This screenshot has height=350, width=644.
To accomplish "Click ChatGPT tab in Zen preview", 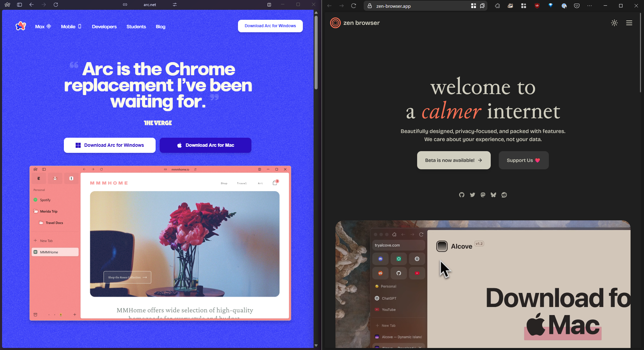I will pyautogui.click(x=399, y=298).
